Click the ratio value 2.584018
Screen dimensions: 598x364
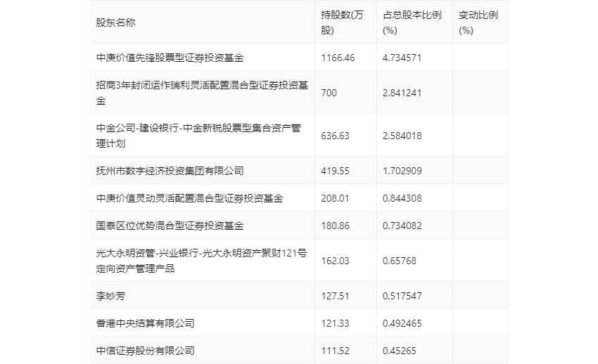tap(402, 136)
